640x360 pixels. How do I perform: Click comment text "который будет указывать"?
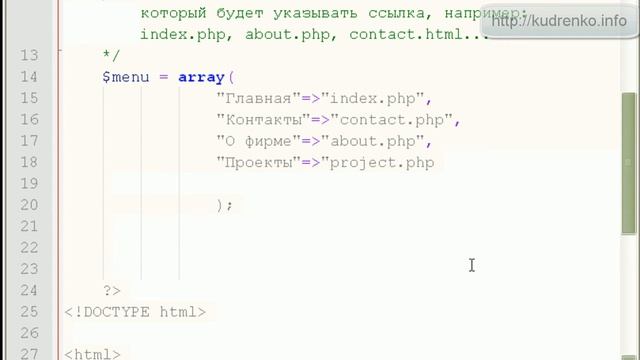(249, 13)
